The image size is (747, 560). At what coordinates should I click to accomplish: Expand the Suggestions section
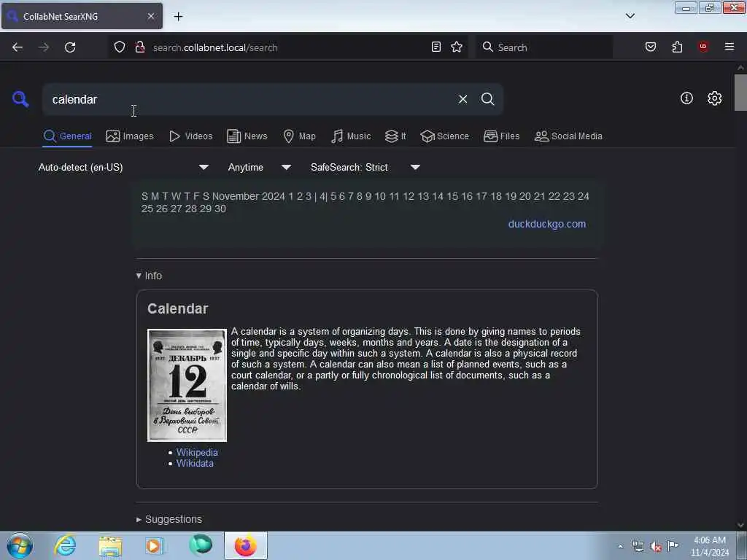point(169,519)
